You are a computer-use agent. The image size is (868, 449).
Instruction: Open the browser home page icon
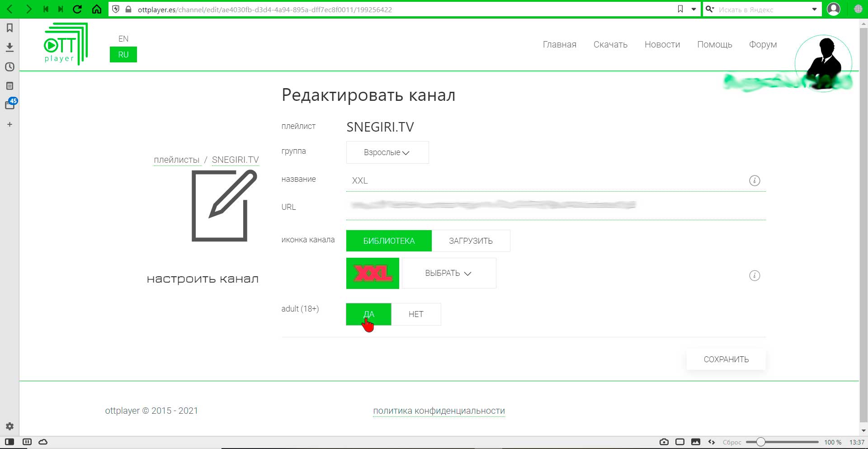(97, 9)
